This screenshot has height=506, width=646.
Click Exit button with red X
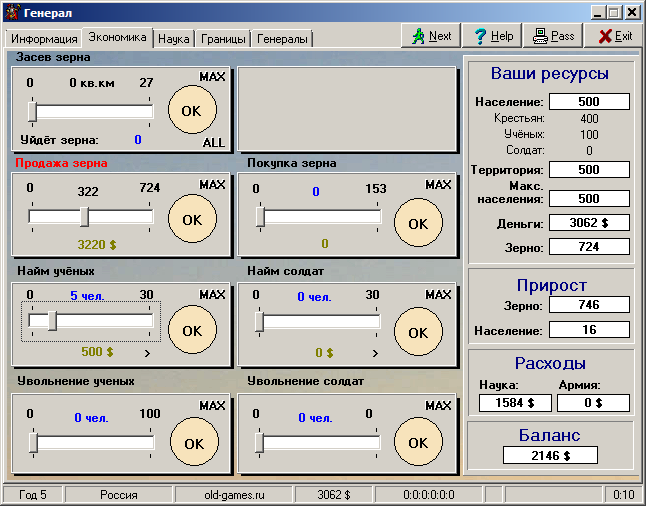point(614,36)
